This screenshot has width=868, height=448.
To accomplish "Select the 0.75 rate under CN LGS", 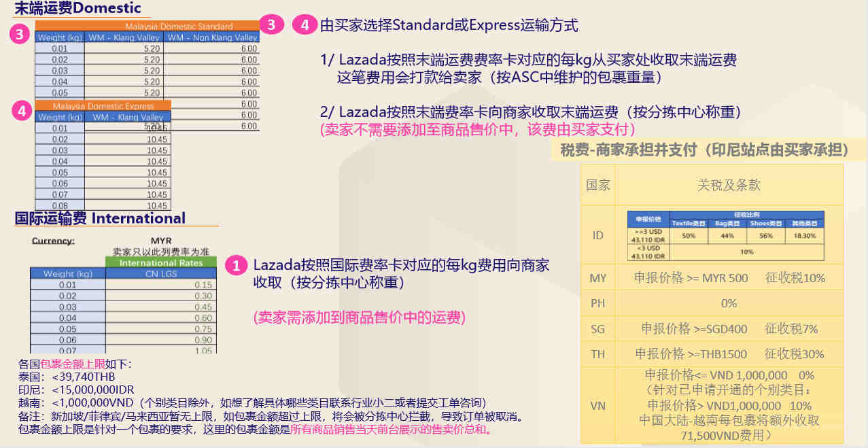I will coord(203,329).
